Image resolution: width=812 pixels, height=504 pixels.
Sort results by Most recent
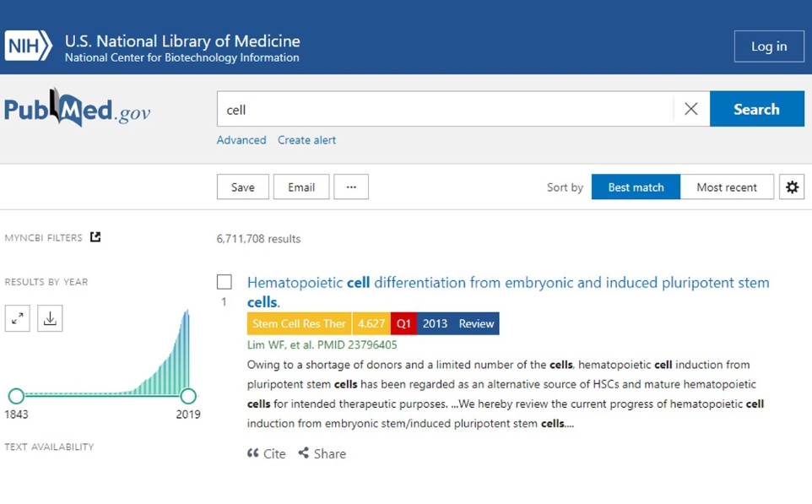pos(726,187)
